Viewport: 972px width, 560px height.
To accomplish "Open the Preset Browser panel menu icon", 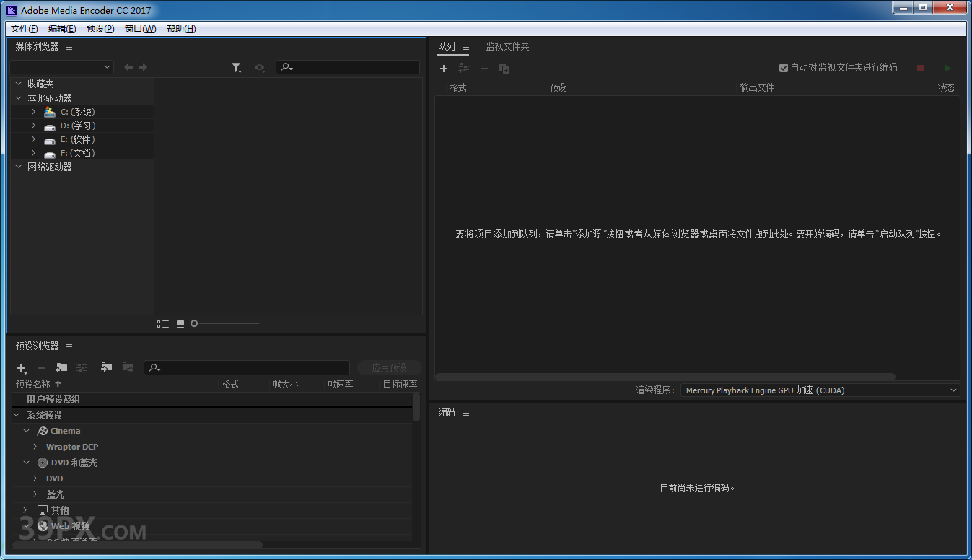I will pos(69,346).
